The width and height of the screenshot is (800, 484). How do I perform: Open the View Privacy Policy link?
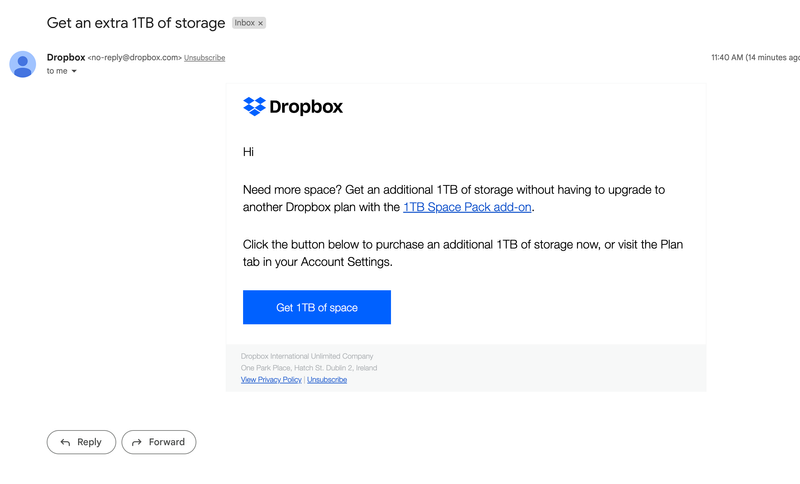[x=271, y=380]
